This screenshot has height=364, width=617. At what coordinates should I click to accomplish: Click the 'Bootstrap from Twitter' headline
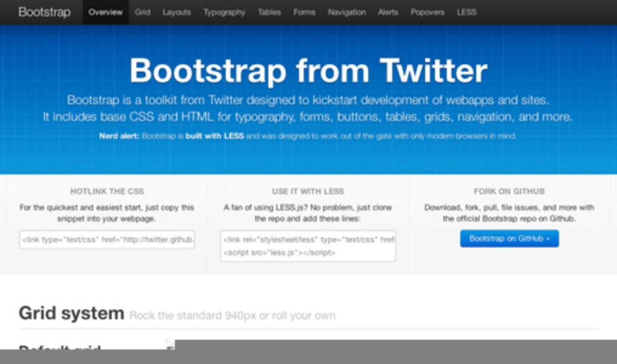point(308,71)
